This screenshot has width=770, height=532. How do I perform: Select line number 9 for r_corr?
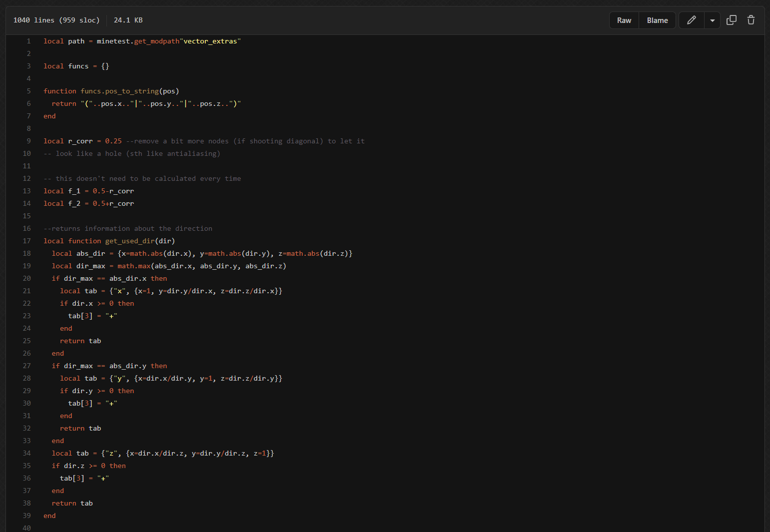point(28,141)
